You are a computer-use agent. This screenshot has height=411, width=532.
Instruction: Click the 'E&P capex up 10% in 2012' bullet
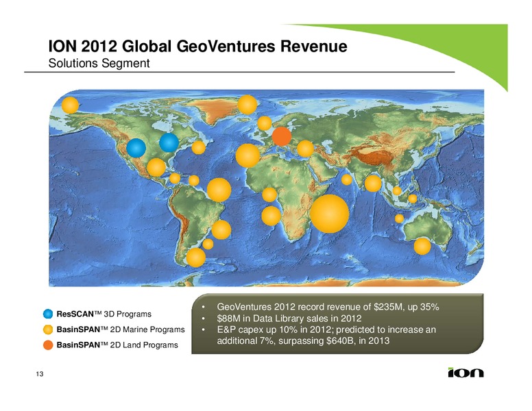326,335
